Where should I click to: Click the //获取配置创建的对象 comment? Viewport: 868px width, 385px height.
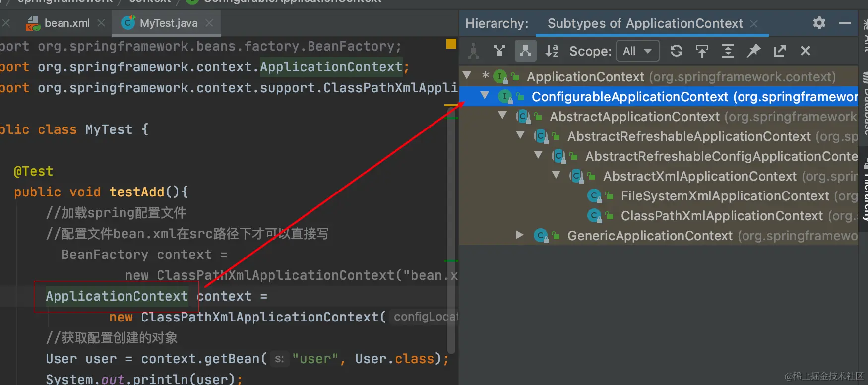pyautogui.click(x=112, y=338)
